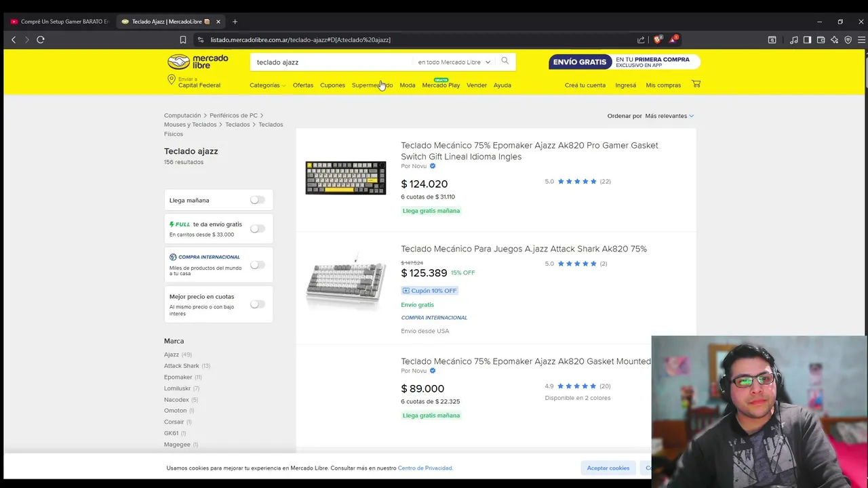Image resolution: width=868 pixels, height=488 pixels.
Task: Open the Categorías dropdown menu
Action: (x=267, y=85)
